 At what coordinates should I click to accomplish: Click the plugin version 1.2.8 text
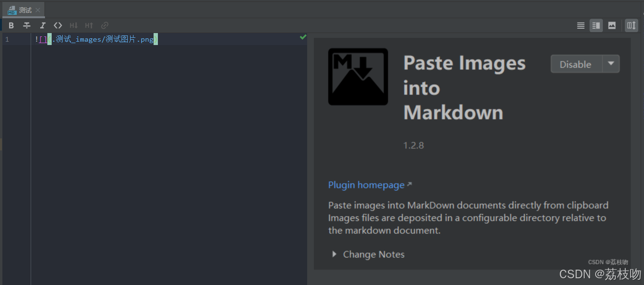pyautogui.click(x=414, y=145)
